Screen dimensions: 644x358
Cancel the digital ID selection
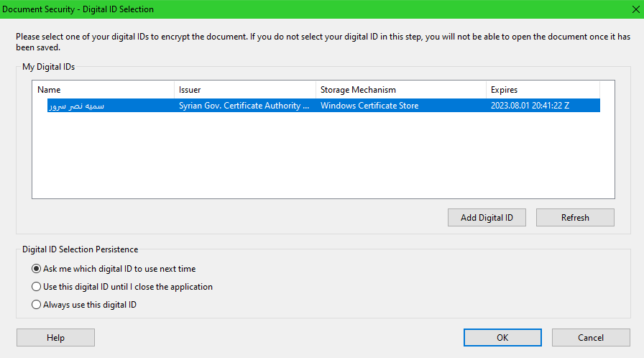tap(591, 338)
